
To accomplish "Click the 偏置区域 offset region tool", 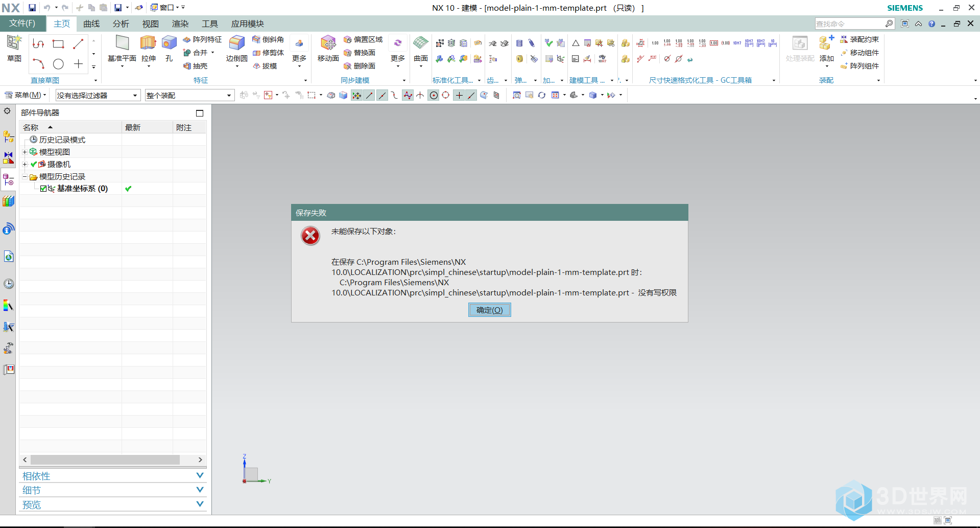I will (363, 39).
